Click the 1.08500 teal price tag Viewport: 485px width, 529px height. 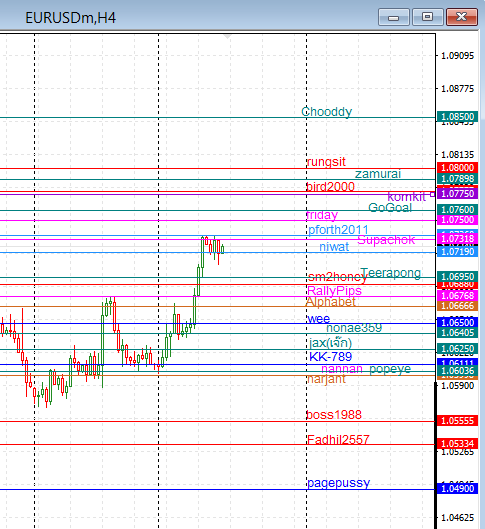tap(457, 117)
